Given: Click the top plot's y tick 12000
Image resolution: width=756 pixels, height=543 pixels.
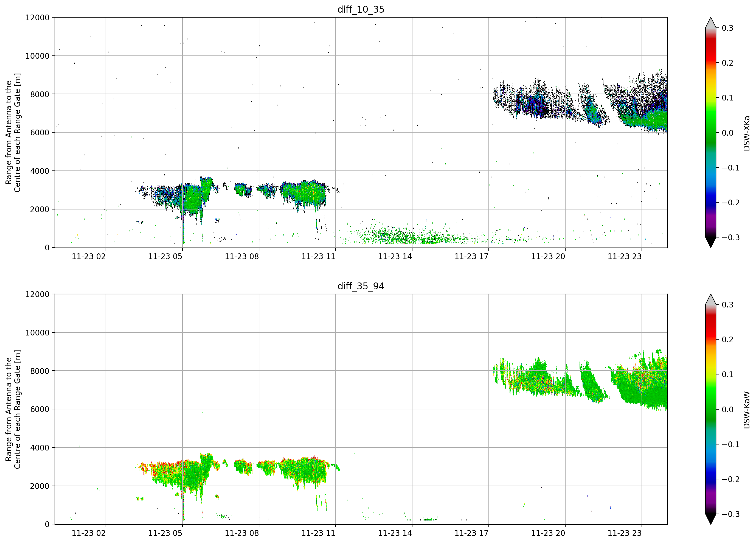Looking at the screenshot, I should pyautogui.click(x=37, y=18).
